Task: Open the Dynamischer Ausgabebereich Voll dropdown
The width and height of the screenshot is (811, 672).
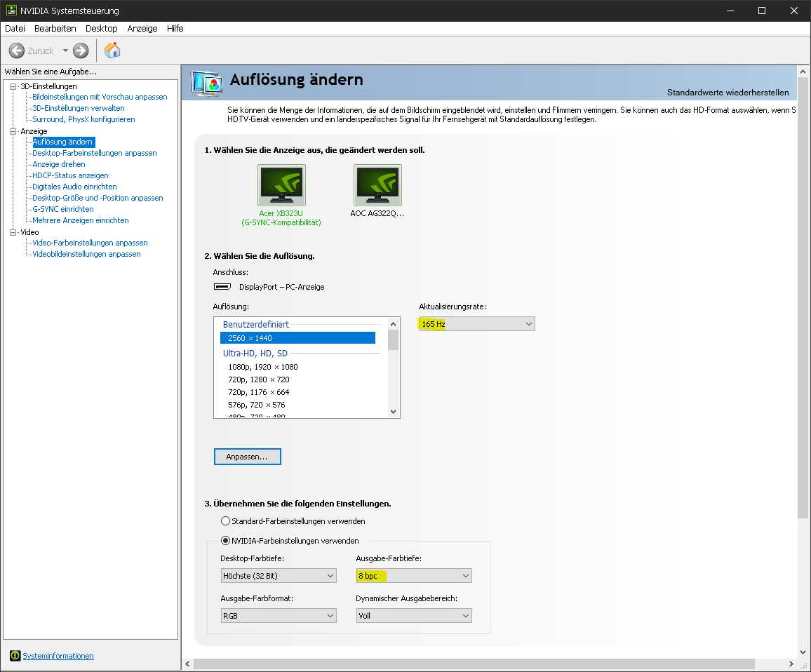Action: 414,616
